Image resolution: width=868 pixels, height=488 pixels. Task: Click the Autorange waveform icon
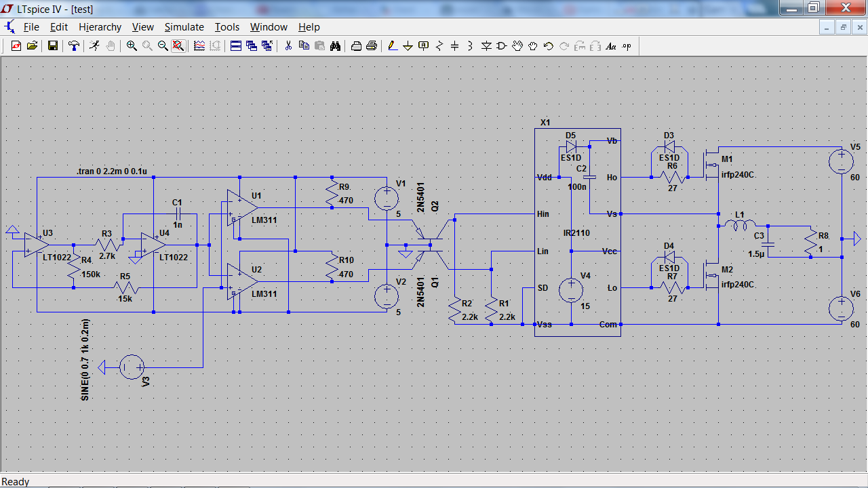(x=199, y=46)
